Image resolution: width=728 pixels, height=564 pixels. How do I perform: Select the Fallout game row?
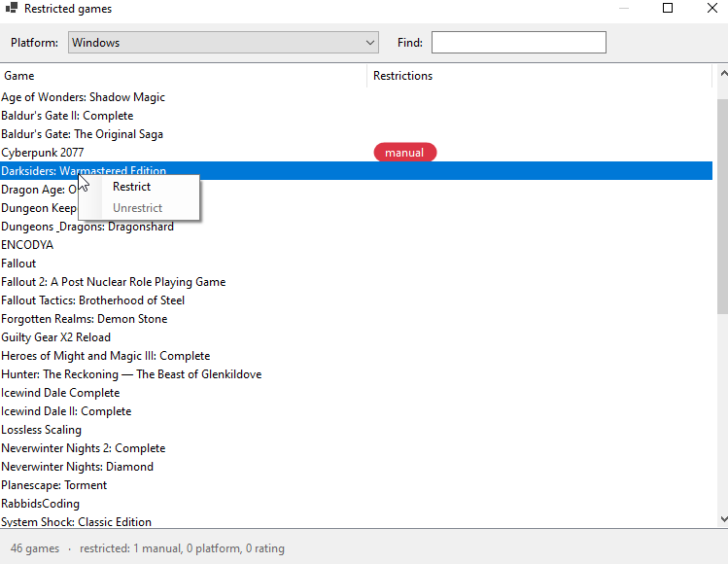(x=356, y=264)
